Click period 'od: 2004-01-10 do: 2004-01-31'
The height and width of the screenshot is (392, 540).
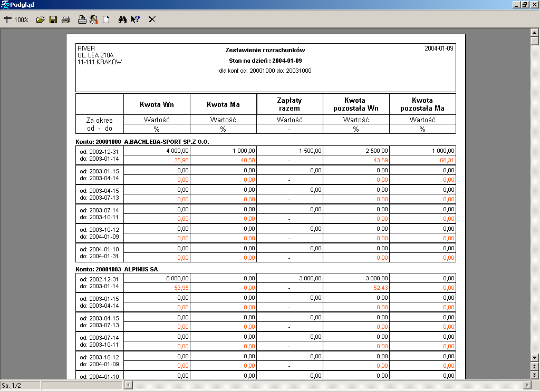[x=99, y=252]
